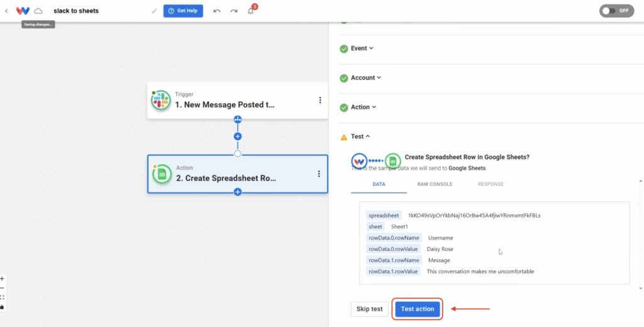Click the Skip test button
The width and height of the screenshot is (644, 327).
[369, 309]
